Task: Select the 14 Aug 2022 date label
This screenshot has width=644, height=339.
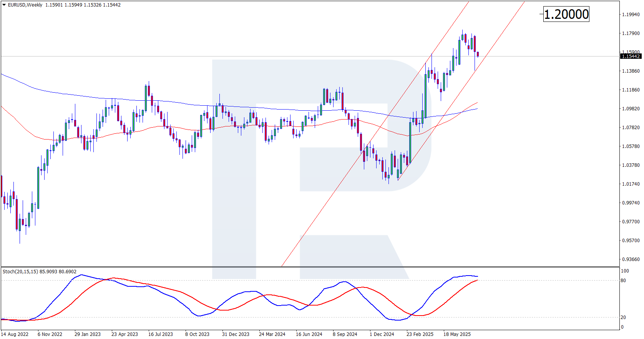Action: (15, 334)
